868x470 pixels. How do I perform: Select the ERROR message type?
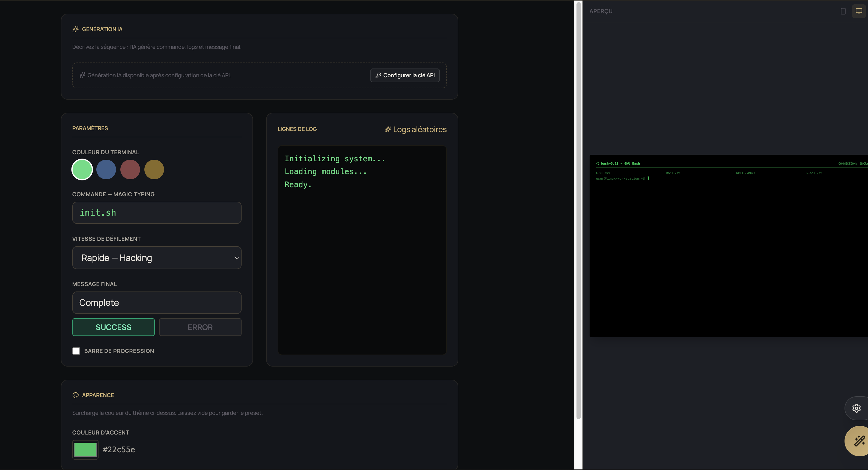click(200, 327)
